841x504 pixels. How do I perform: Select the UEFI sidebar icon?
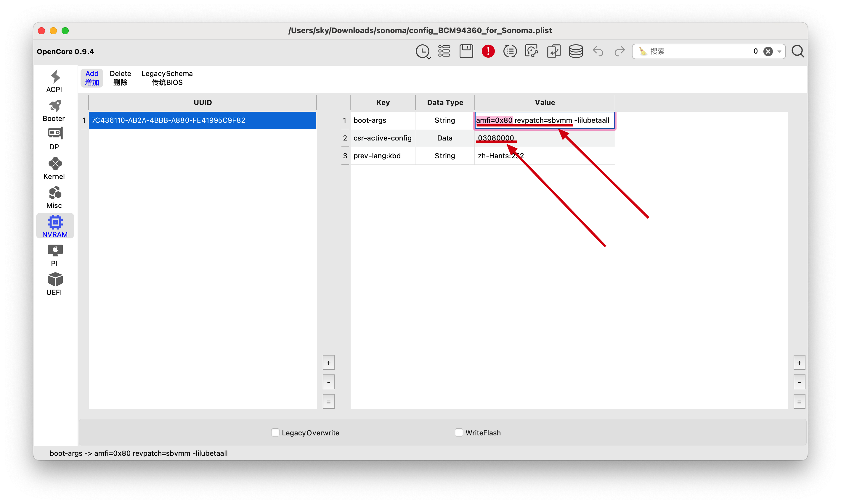[x=54, y=284]
